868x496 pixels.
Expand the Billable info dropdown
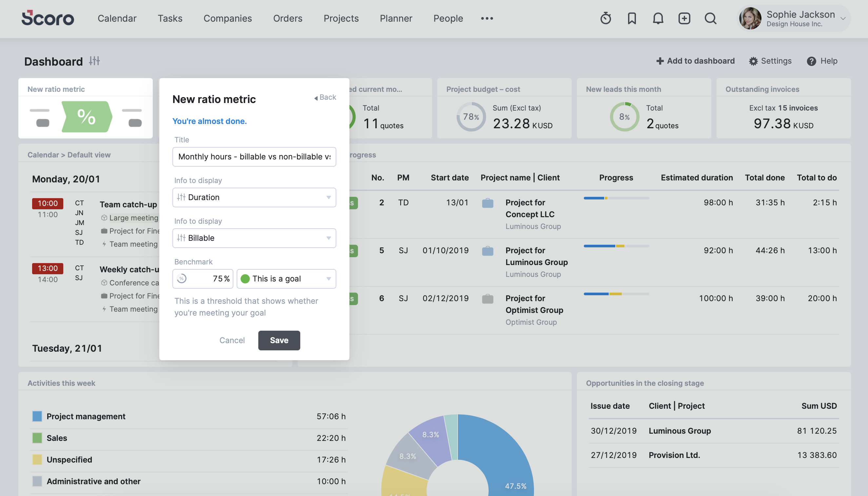point(254,238)
